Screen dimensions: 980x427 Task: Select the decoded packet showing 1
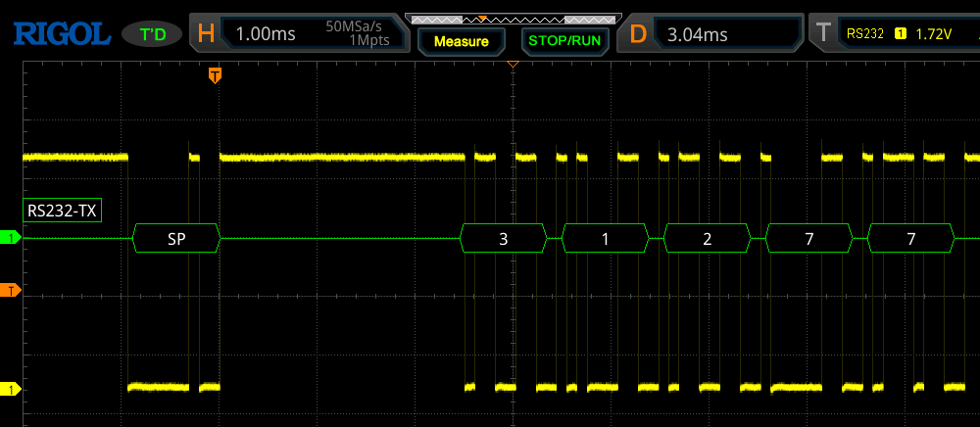point(605,238)
